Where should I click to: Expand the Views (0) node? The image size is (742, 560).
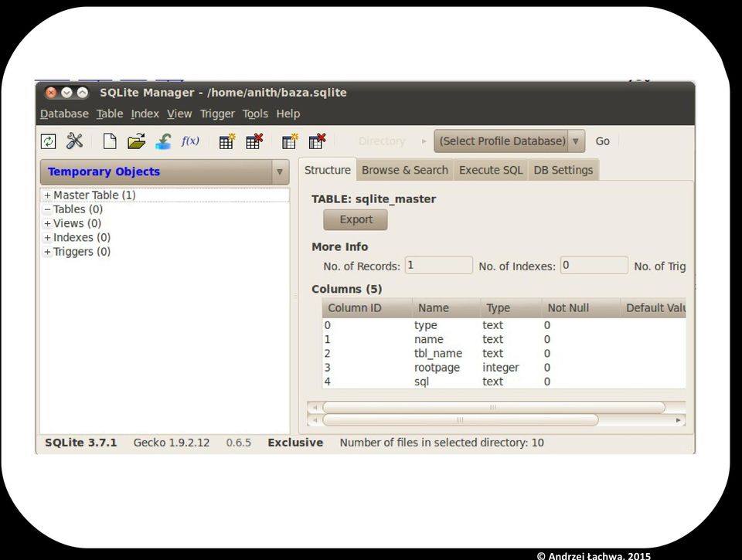(47, 223)
